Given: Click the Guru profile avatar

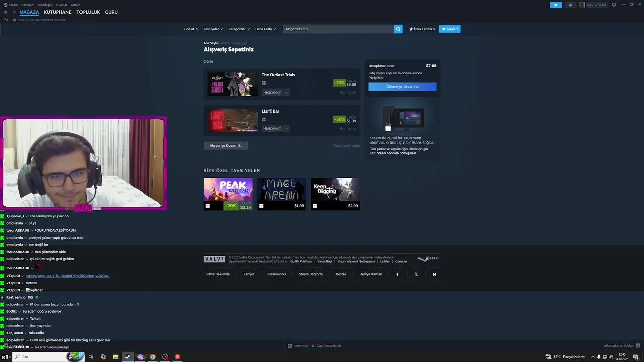Looking at the screenshot, I should 582,5.
